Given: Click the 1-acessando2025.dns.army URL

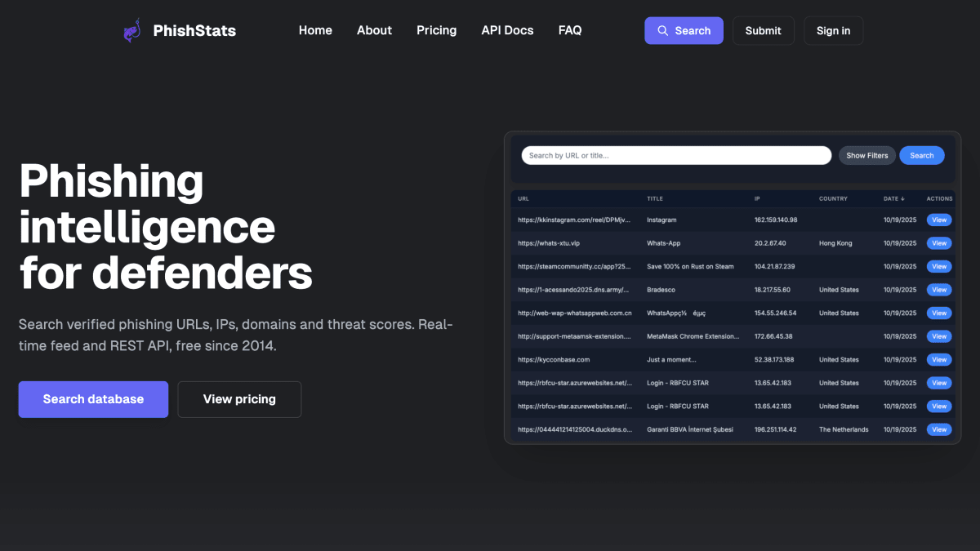Looking at the screenshot, I should point(575,290).
